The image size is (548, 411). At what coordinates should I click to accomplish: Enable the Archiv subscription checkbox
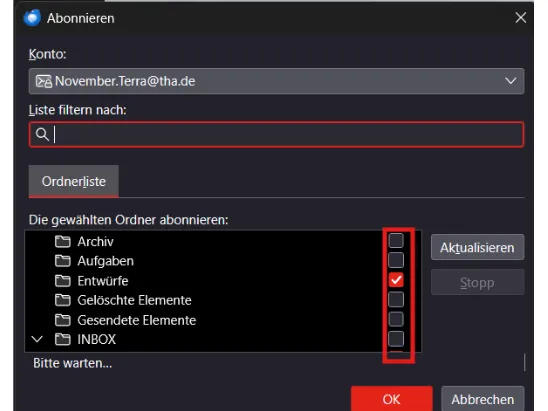(x=396, y=240)
